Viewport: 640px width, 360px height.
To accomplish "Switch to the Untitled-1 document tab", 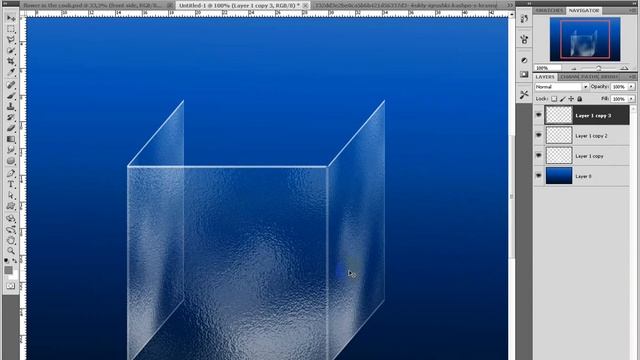I will tap(240, 5).
